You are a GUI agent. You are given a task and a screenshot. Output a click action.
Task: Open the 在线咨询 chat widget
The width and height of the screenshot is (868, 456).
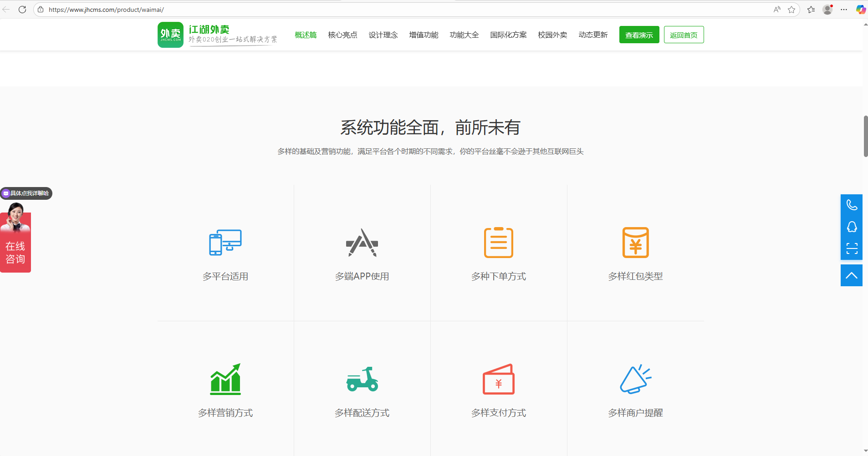pos(15,252)
